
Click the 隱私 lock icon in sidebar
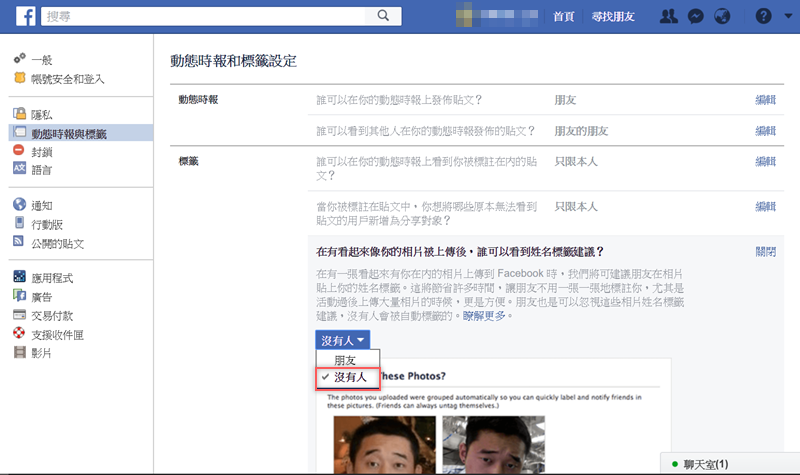(19, 113)
